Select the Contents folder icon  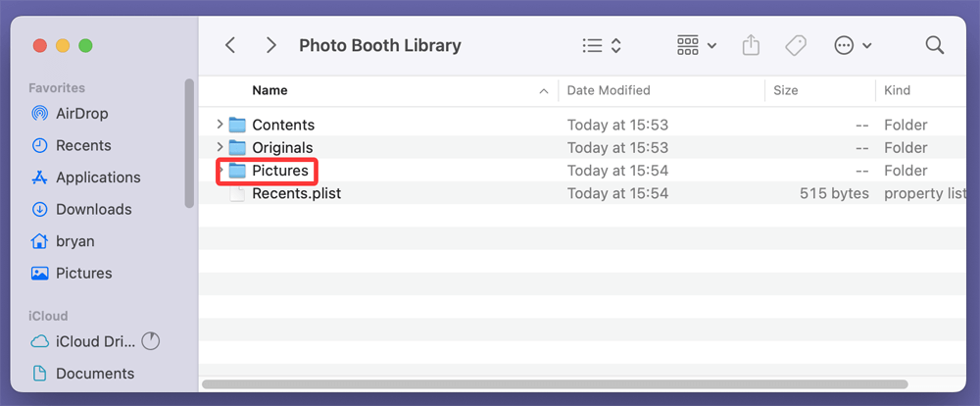pyautogui.click(x=237, y=125)
